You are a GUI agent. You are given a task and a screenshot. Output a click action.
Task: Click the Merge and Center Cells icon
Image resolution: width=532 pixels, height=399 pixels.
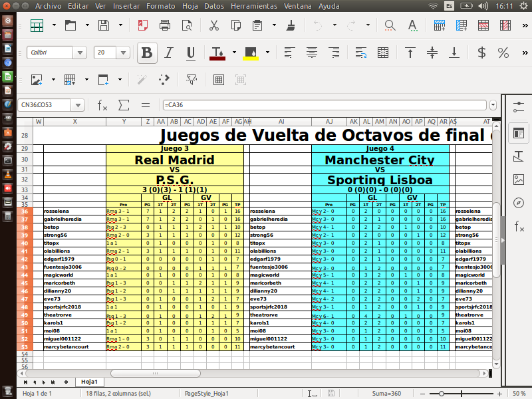[383, 53]
